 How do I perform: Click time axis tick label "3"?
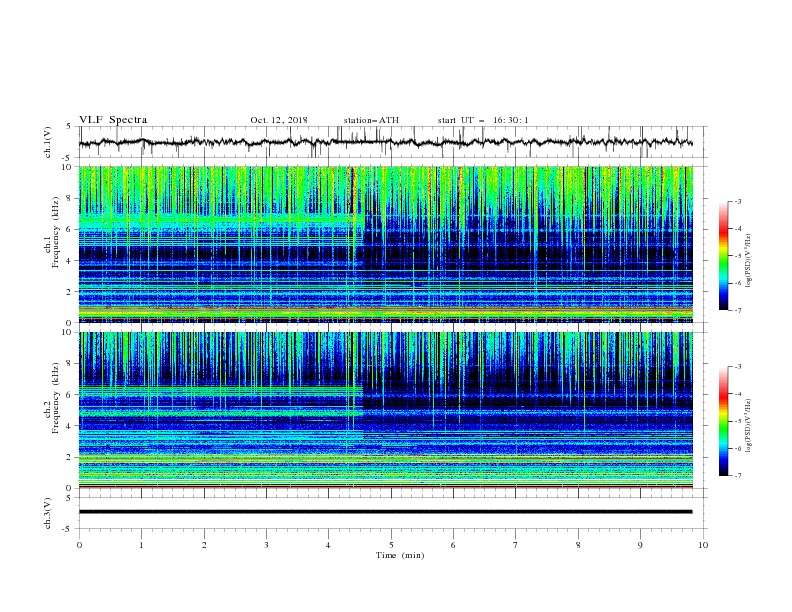[266, 545]
